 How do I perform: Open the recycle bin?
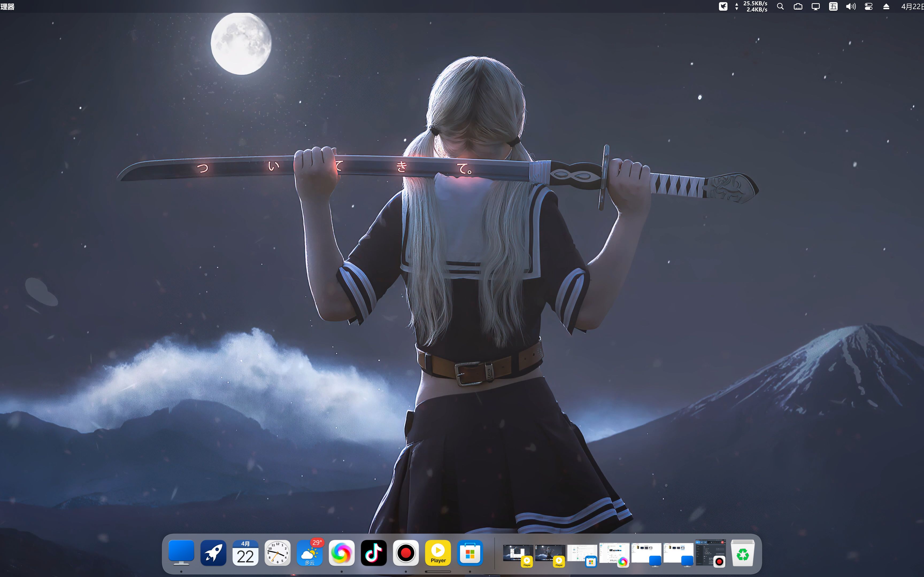click(x=742, y=553)
